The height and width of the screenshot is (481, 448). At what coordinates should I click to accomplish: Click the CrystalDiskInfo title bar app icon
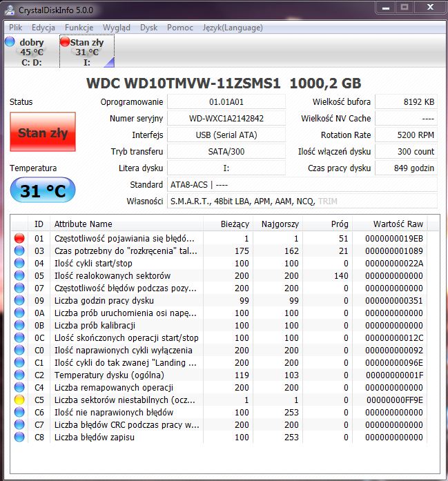[x=10, y=10]
